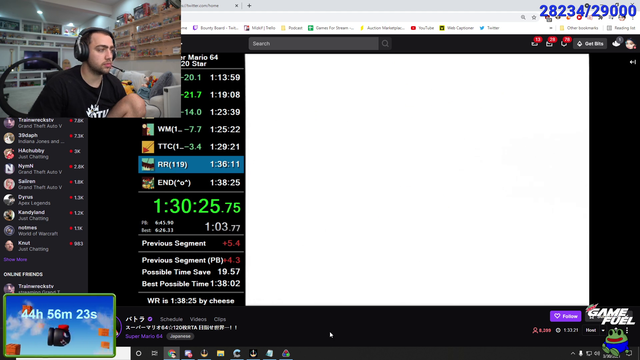Click the Super Mario 64 category link

(144, 336)
